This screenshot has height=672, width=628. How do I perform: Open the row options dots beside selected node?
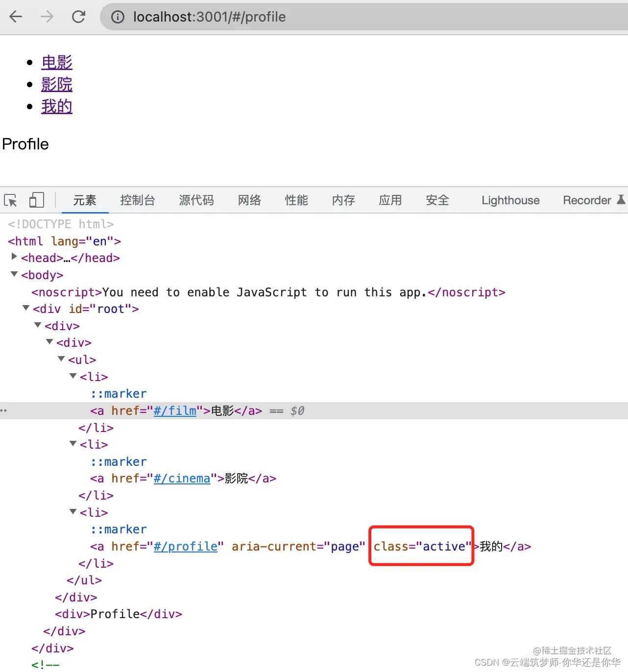(x=3, y=411)
